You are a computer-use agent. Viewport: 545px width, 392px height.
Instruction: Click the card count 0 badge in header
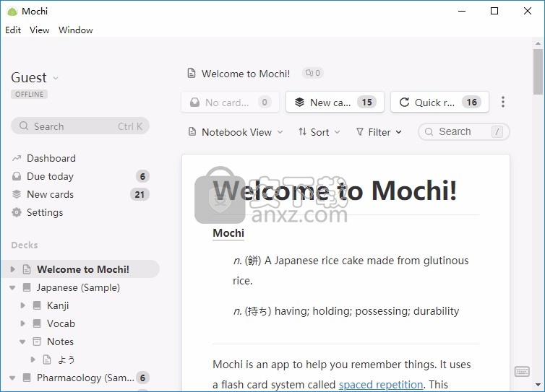[313, 73]
